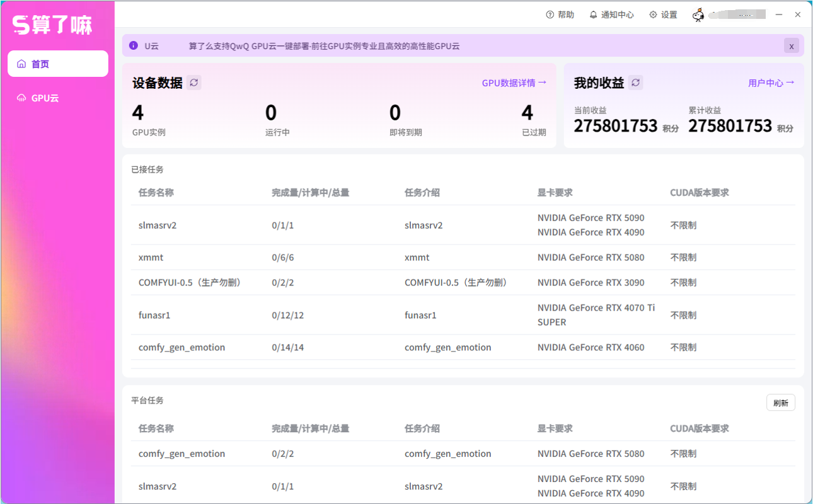The width and height of the screenshot is (813, 504).
Task: Click the 累计收益 points value
Action: [x=730, y=126]
